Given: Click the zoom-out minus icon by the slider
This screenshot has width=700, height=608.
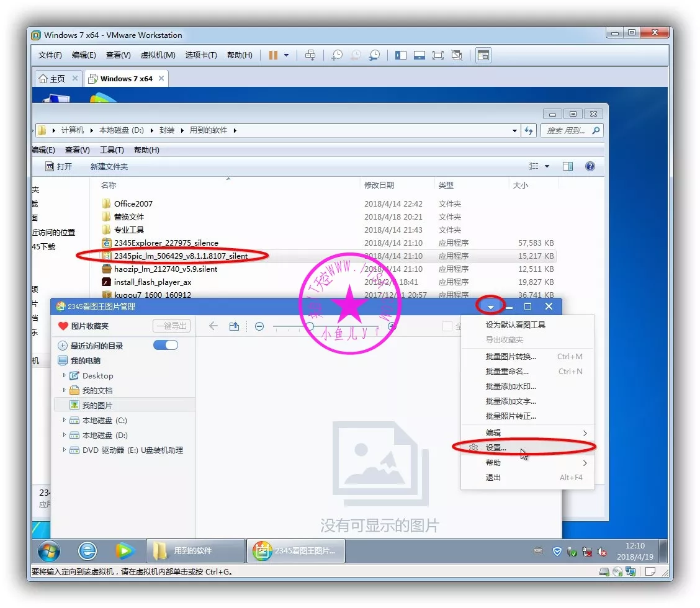Looking at the screenshot, I should 259,326.
